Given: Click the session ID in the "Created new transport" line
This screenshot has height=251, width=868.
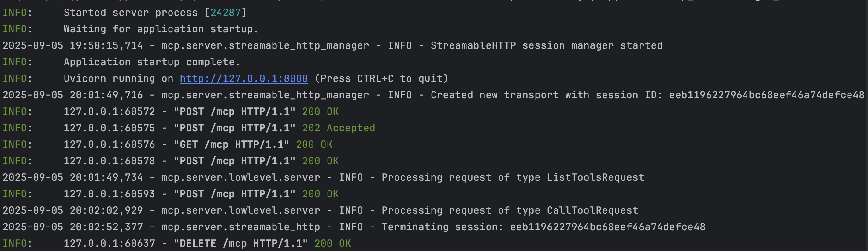Looking at the screenshot, I should point(766,95).
